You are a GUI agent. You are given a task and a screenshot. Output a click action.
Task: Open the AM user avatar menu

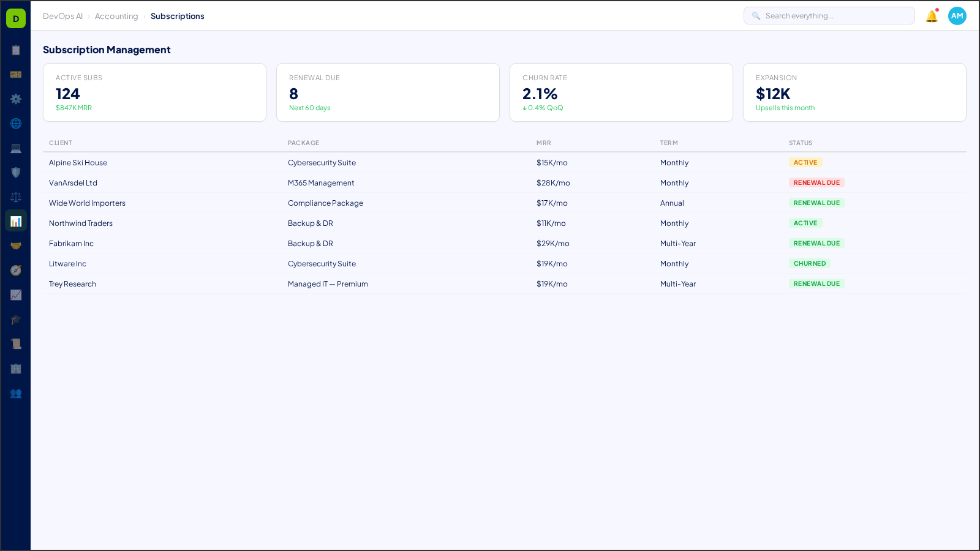[957, 16]
